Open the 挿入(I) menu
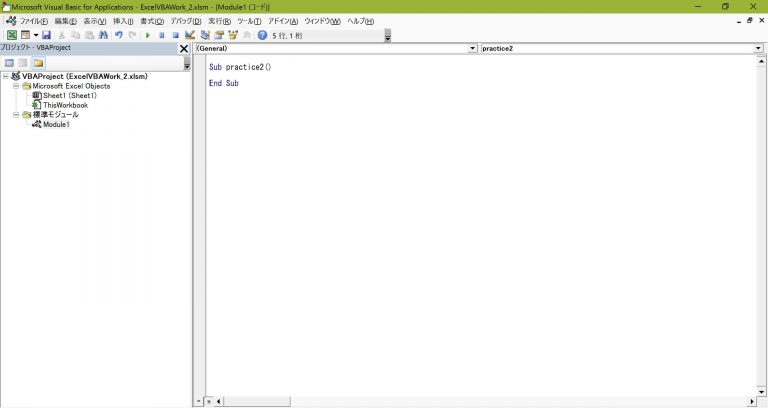Screen dimensions: 768x408 [x=123, y=21]
